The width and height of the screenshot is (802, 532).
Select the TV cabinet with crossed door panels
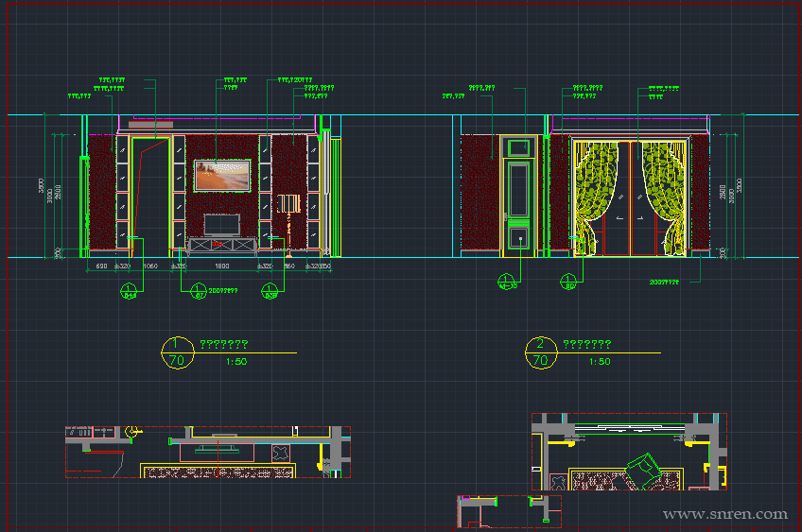222,246
